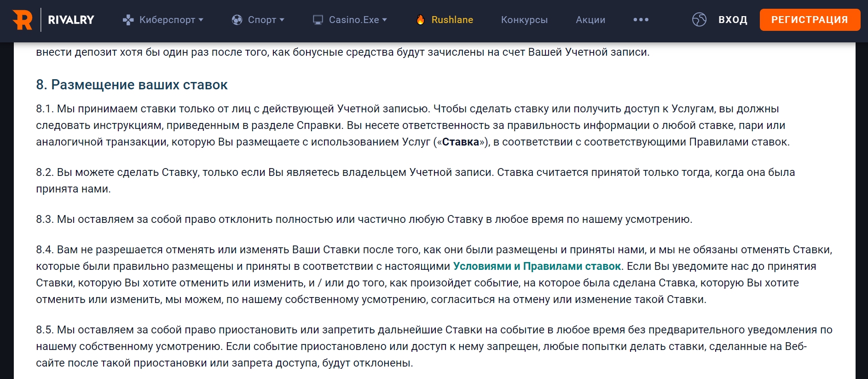868x379 pixels.
Task: Click paragraph starting 8.2. Вы можете сделать
Action: point(416,181)
